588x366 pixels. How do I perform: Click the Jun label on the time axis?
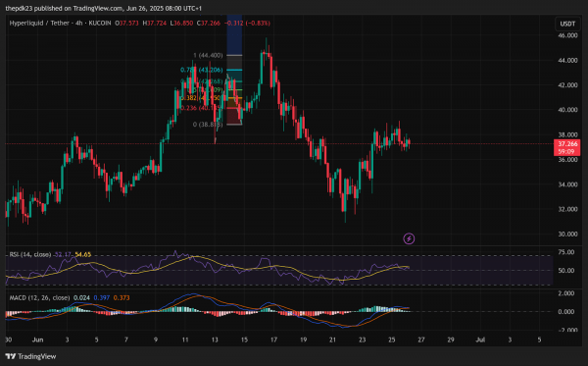coord(37,340)
